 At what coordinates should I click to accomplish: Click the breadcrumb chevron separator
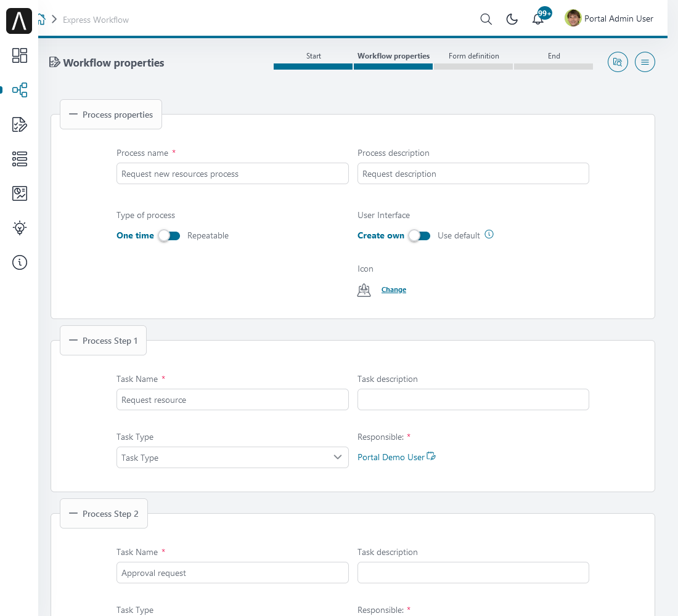(x=54, y=20)
